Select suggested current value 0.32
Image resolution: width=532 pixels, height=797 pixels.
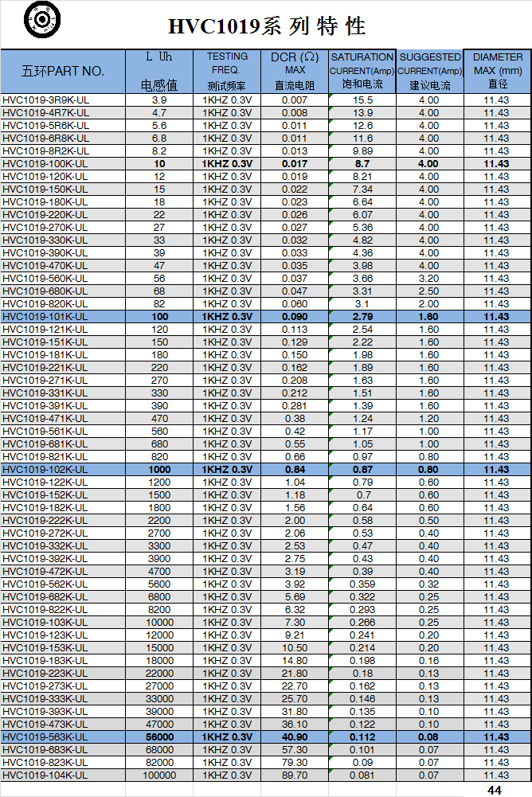428,584
